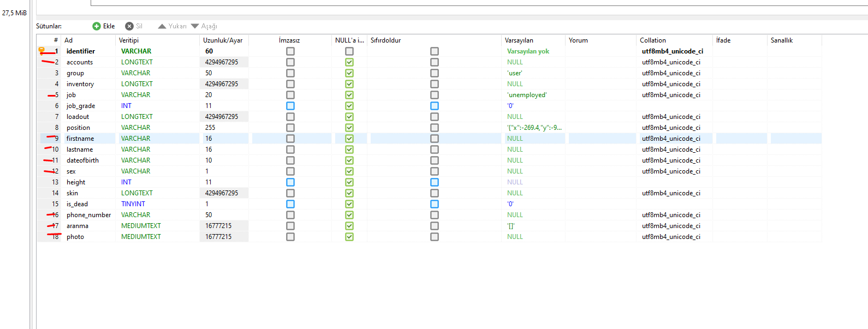This screenshot has width=868, height=329.
Task: Click the 27,5 MiB size label
Action: [14, 13]
